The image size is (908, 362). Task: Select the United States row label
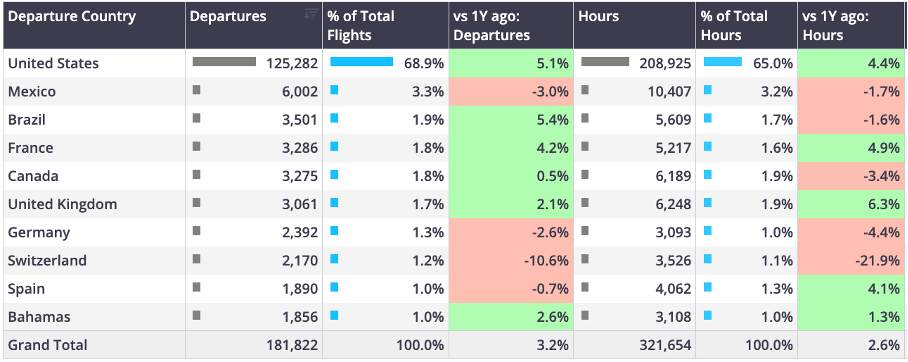pos(53,63)
